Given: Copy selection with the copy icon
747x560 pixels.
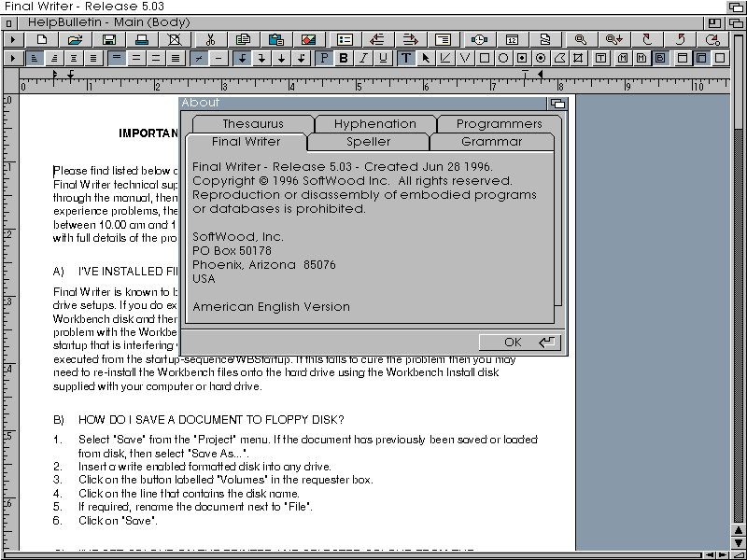Looking at the screenshot, I should click(x=244, y=39).
